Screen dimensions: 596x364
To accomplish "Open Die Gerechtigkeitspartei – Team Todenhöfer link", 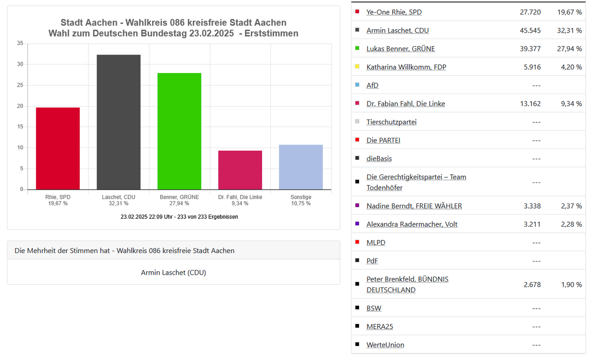I will pos(416,182).
